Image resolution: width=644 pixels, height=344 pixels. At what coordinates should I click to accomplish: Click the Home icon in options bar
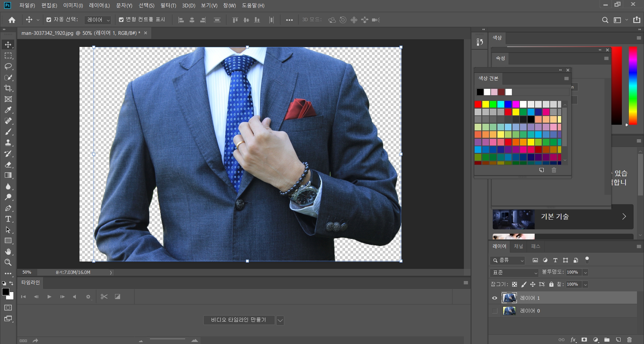12,20
